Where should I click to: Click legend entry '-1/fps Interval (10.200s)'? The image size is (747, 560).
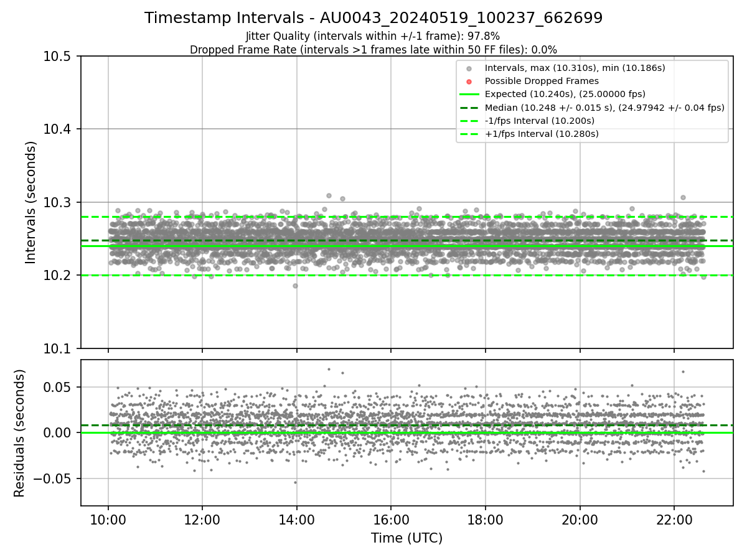(540, 121)
